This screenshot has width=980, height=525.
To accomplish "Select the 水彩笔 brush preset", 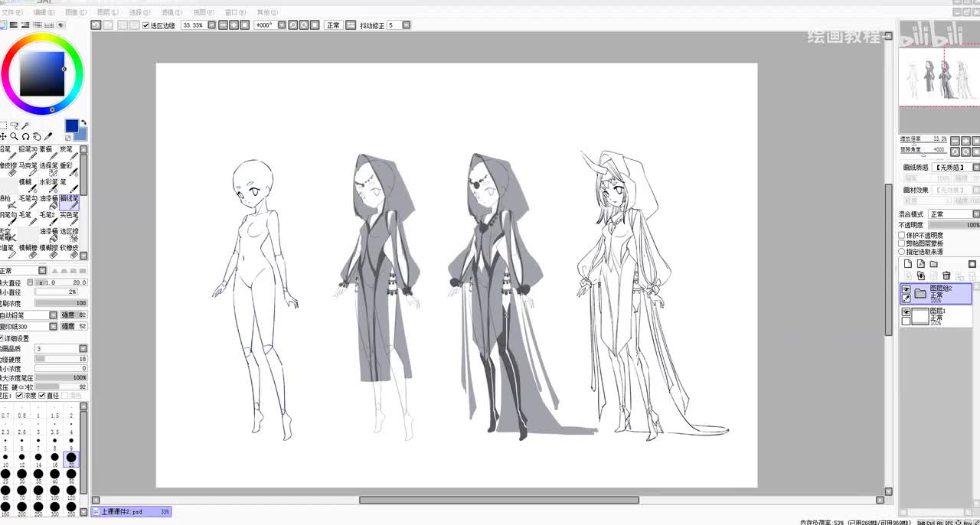I will tap(49, 187).
